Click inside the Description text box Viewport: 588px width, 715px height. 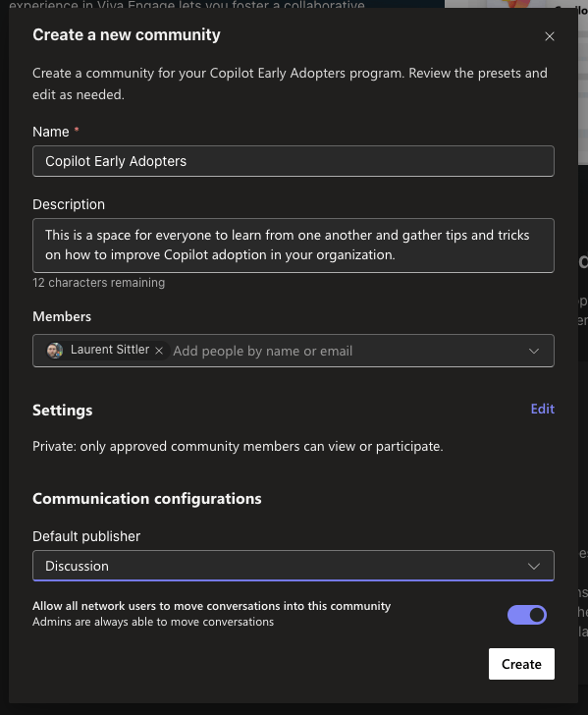point(294,246)
